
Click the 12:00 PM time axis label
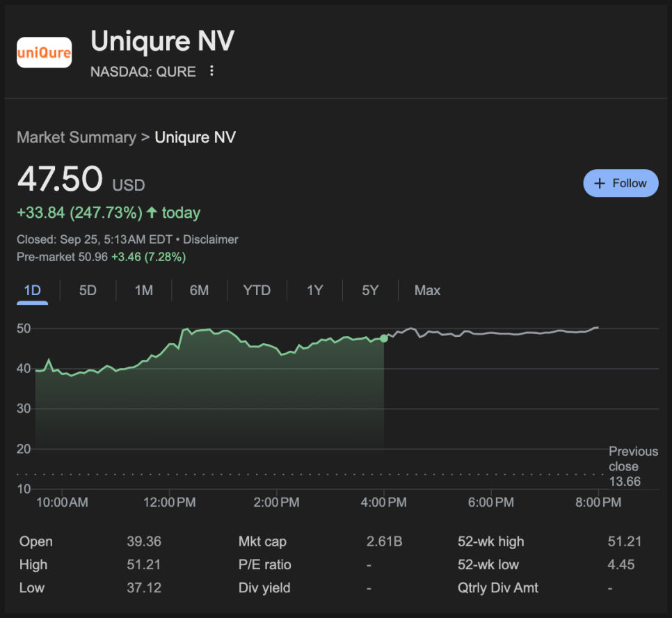[x=169, y=502]
